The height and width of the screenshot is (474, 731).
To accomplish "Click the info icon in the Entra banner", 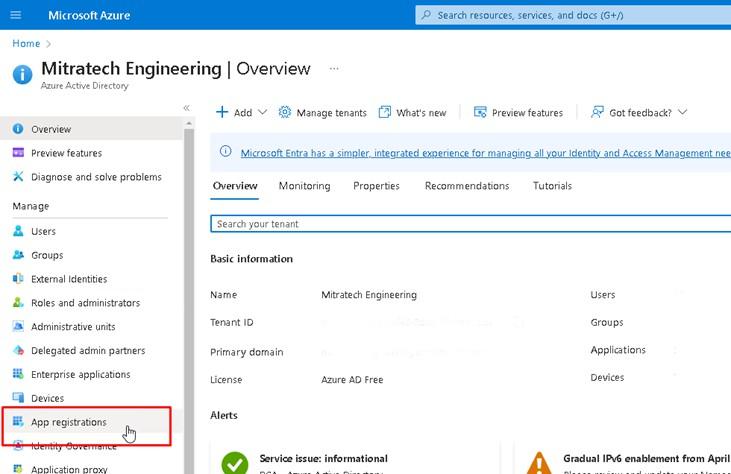I will point(225,151).
